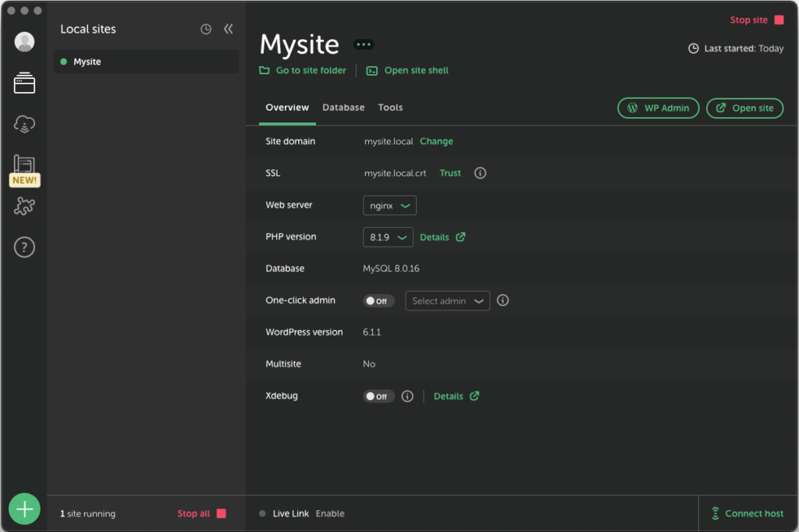
Task: Click the external link icon beside Xdebug Details
Action: (474, 396)
